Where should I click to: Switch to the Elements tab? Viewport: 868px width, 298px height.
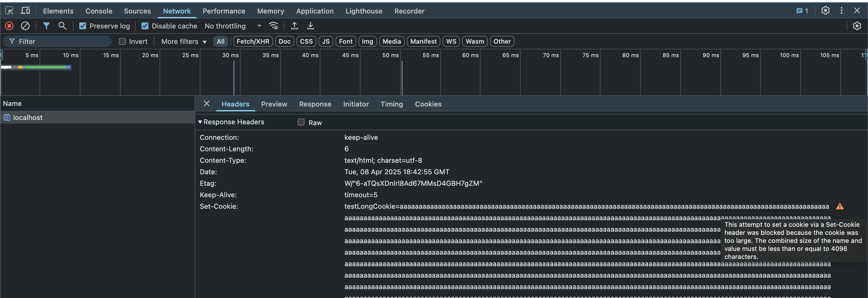(58, 11)
